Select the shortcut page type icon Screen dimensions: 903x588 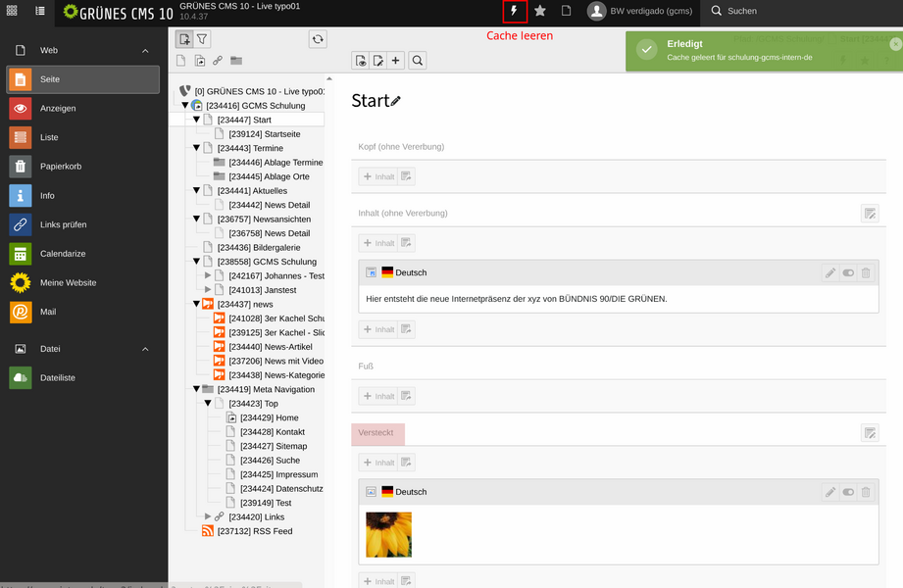[199, 61]
